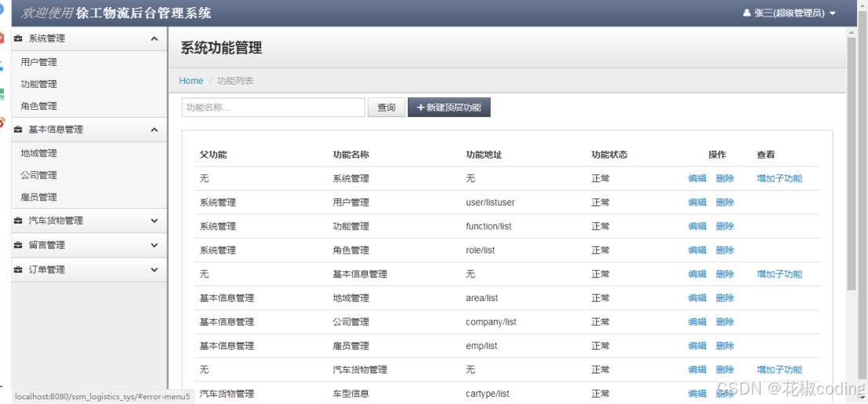Edit the 角色管理 role/list row
This screenshot has width=868, height=404.
[698, 250]
